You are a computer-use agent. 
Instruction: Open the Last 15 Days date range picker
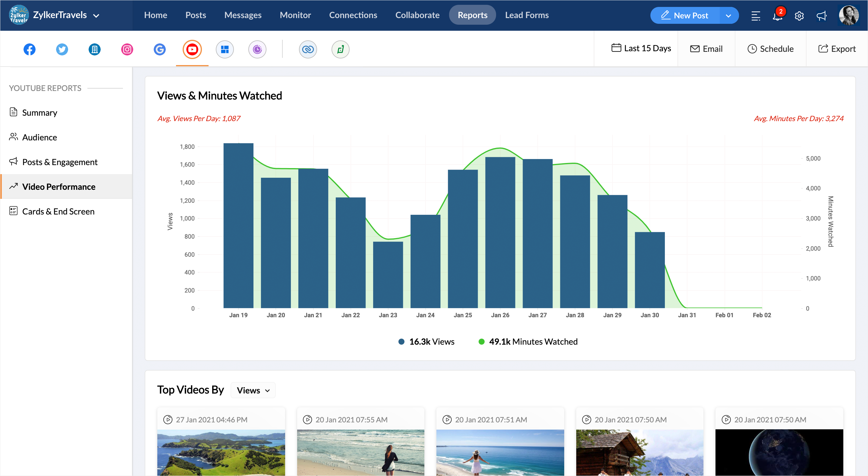[x=641, y=48]
